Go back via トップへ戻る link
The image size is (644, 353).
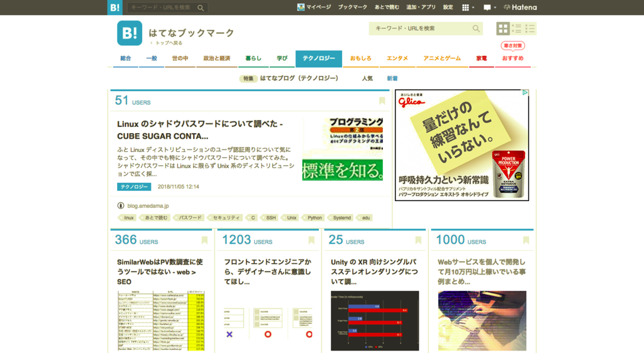[166, 43]
